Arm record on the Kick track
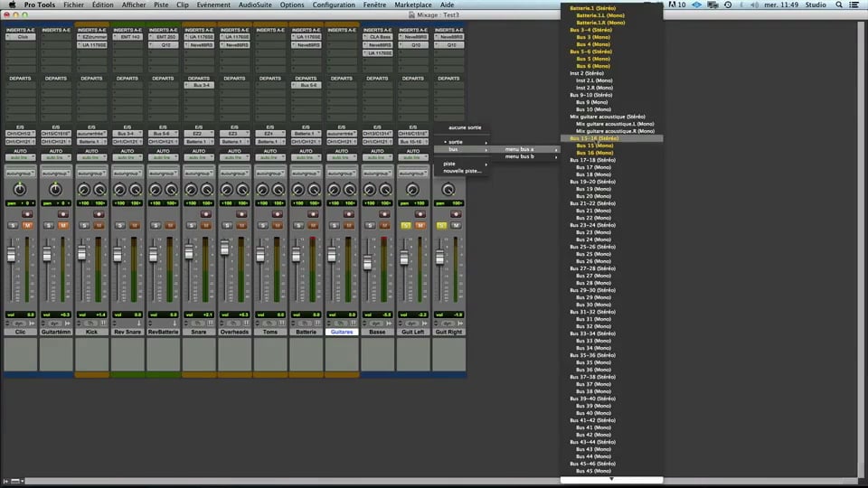The width and height of the screenshot is (868, 488). [99, 214]
